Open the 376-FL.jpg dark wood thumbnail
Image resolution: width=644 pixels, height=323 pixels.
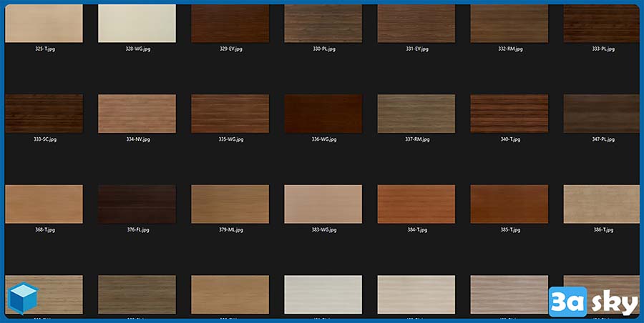click(x=137, y=204)
